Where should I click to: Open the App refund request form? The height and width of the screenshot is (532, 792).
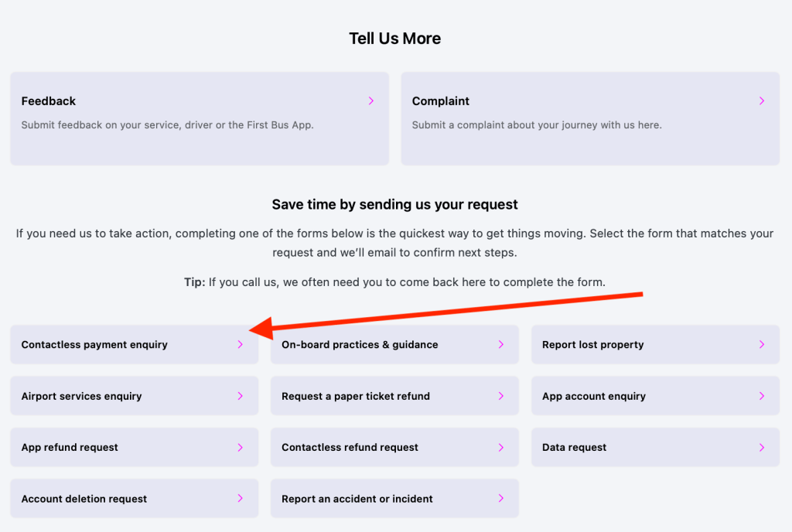coord(70,448)
